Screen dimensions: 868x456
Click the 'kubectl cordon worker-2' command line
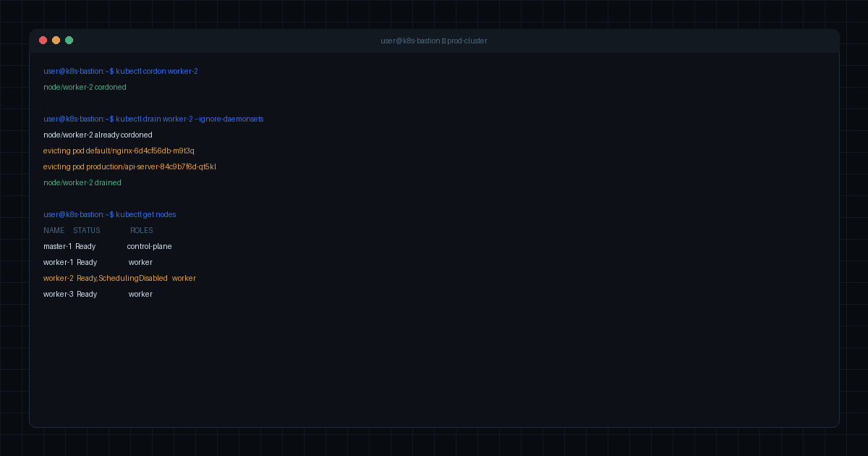click(121, 71)
